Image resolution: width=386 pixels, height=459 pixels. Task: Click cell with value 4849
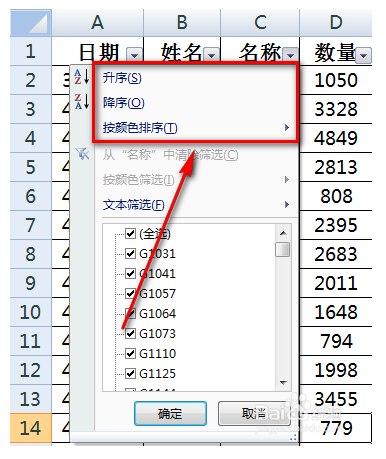336,138
